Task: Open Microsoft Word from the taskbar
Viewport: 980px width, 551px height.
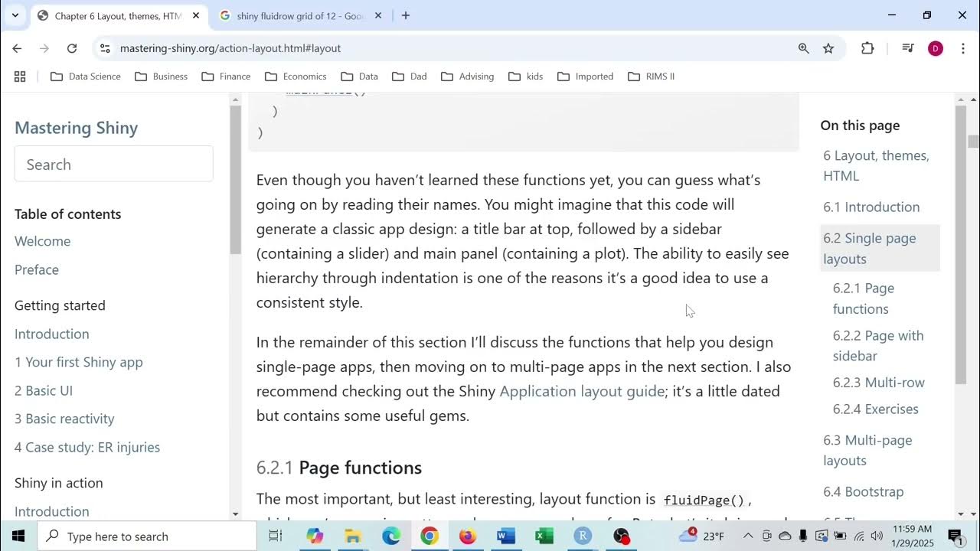Action: [506, 536]
